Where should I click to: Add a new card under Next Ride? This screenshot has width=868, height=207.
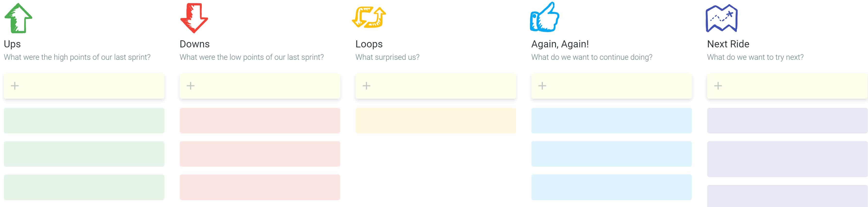(718, 86)
